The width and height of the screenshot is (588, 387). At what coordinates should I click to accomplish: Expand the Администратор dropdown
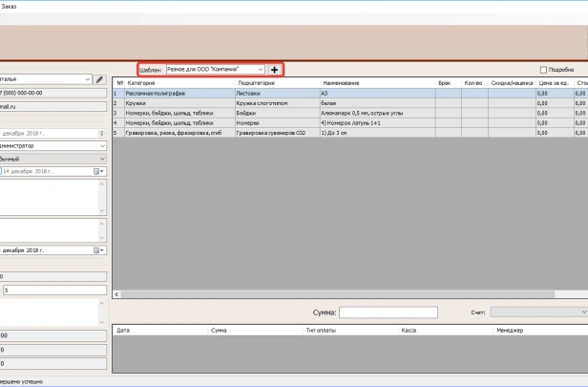click(x=101, y=146)
